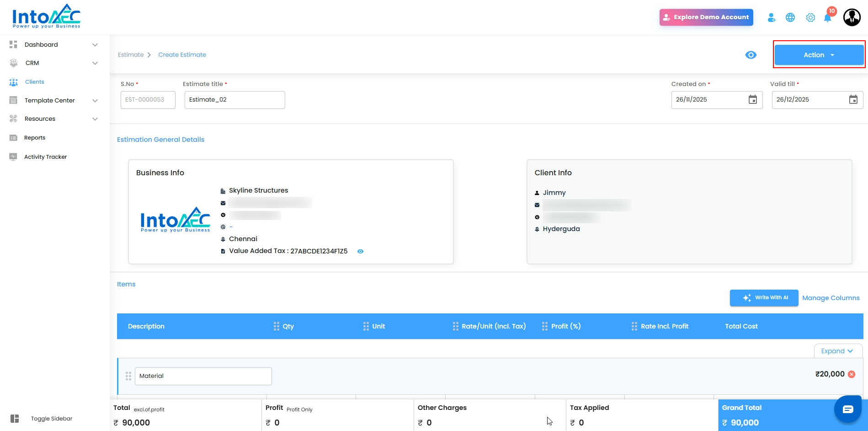Click the Clients sidebar icon

pos(14,82)
